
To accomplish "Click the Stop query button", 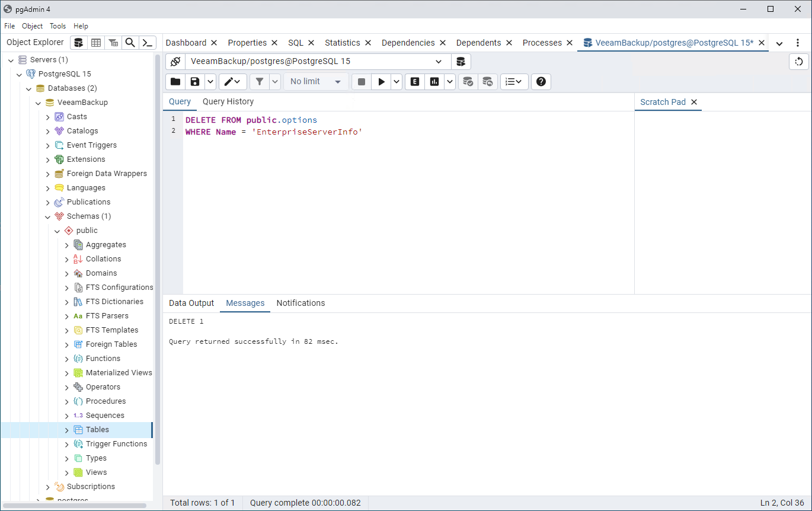I will point(362,82).
